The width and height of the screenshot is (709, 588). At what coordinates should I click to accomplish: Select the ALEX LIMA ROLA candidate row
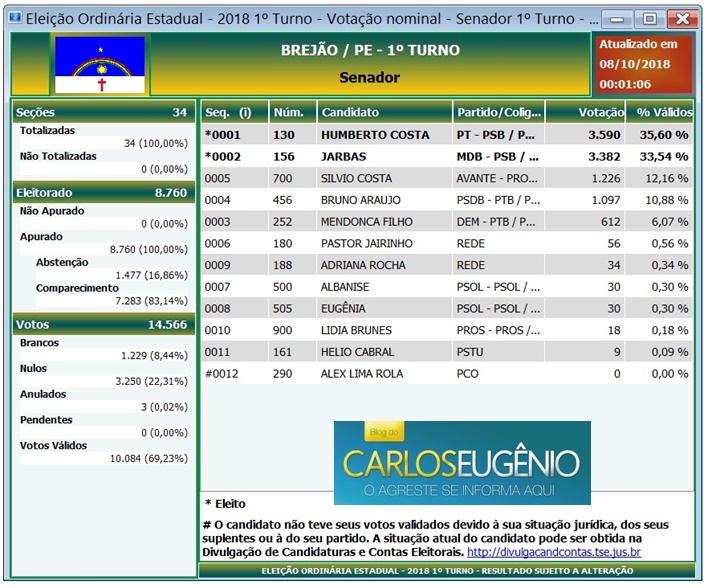click(447, 374)
